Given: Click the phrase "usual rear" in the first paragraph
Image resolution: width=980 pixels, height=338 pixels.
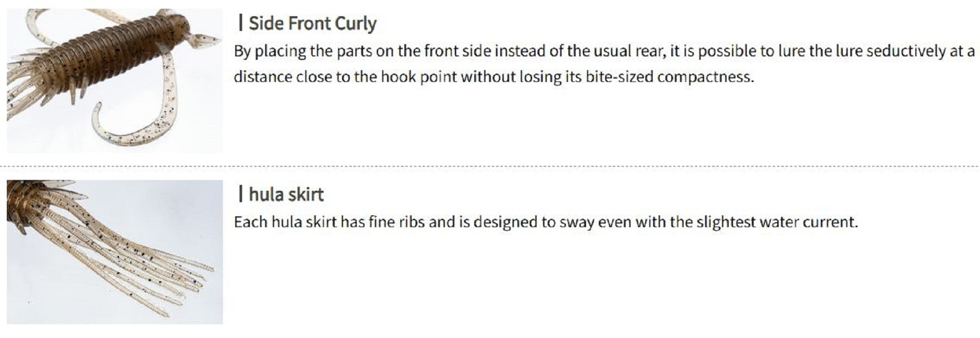Looking at the screenshot, I should coord(629,51).
